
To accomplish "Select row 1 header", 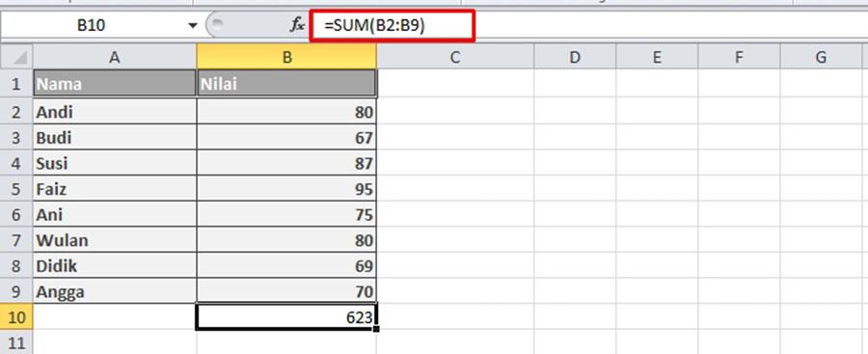I will click(16, 84).
